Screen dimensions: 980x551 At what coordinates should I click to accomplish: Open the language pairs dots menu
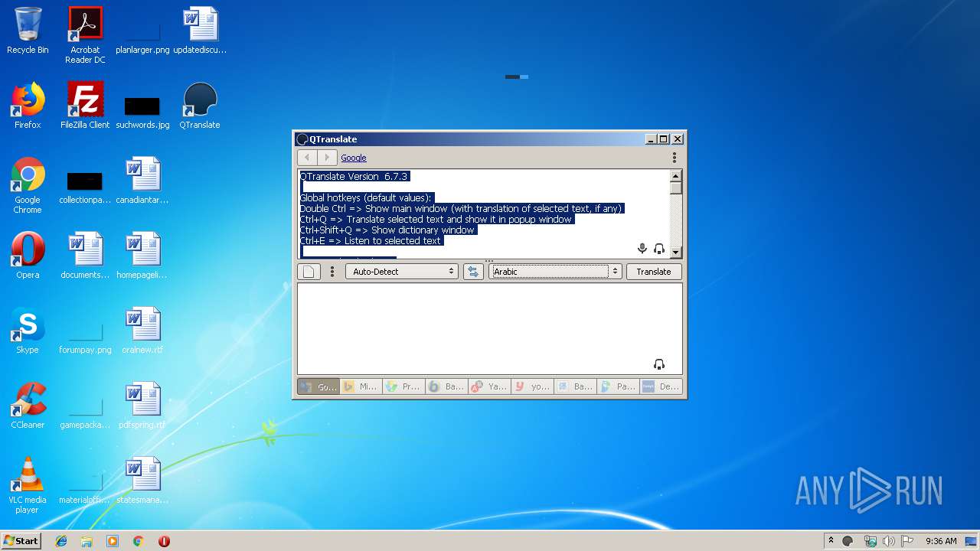332,272
